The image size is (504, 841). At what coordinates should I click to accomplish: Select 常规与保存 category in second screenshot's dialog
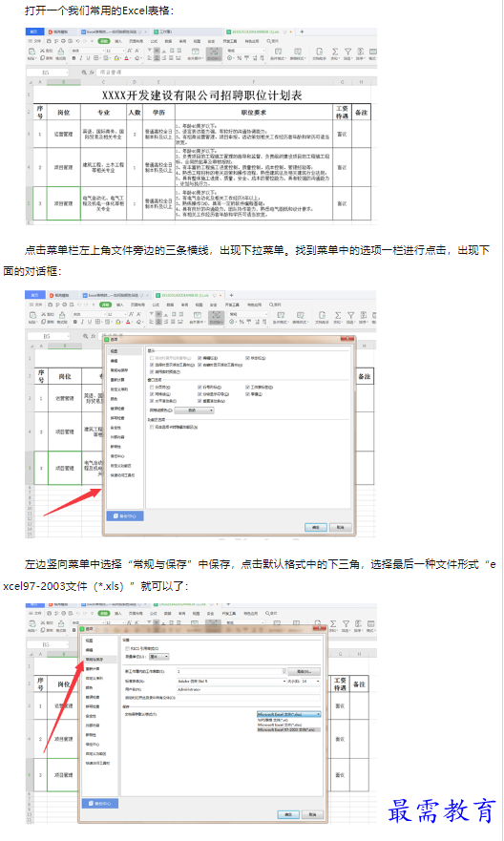tap(119, 370)
